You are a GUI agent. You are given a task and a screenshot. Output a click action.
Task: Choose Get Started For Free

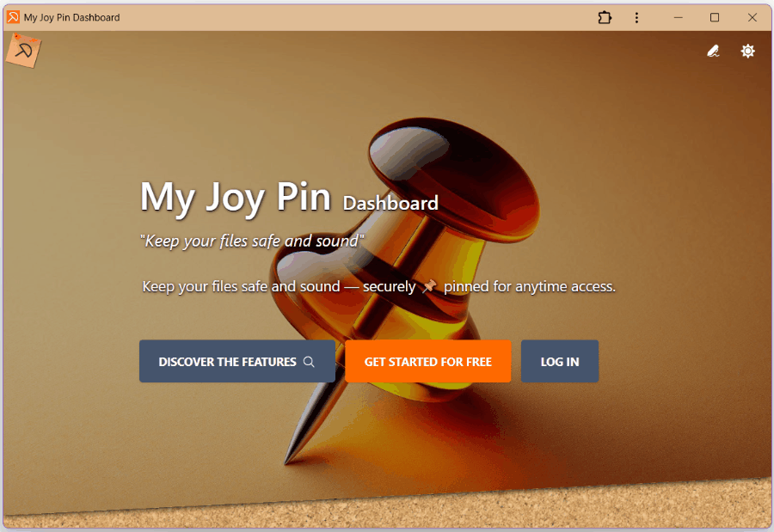tap(428, 361)
